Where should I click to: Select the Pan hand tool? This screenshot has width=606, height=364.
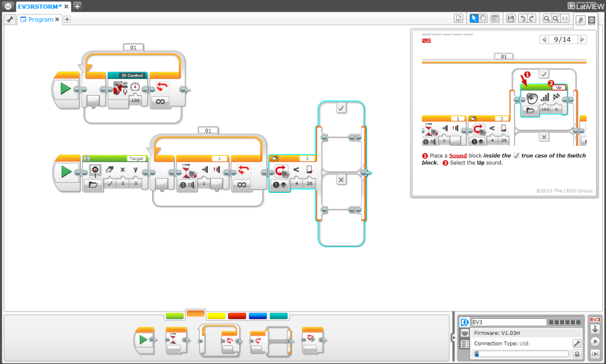483,19
